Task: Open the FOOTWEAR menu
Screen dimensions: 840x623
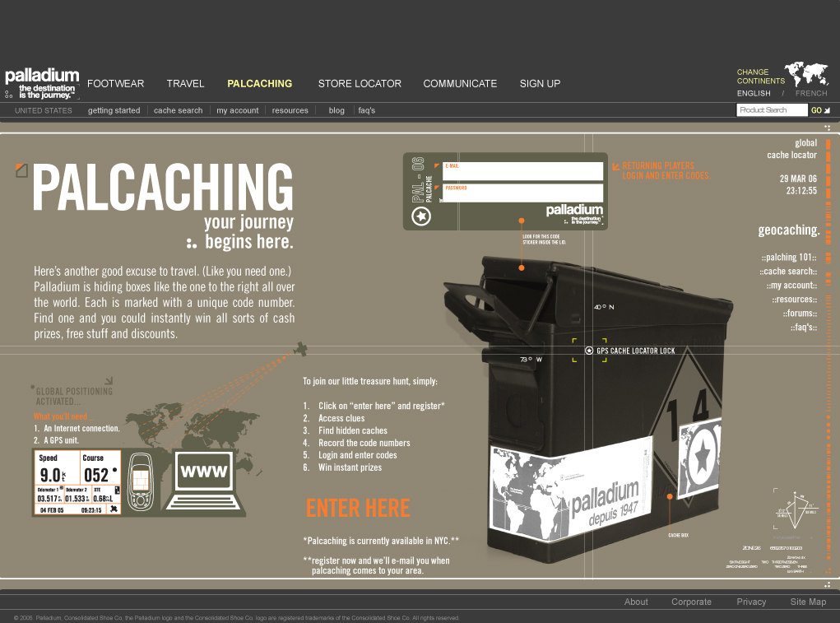Action: pos(116,84)
